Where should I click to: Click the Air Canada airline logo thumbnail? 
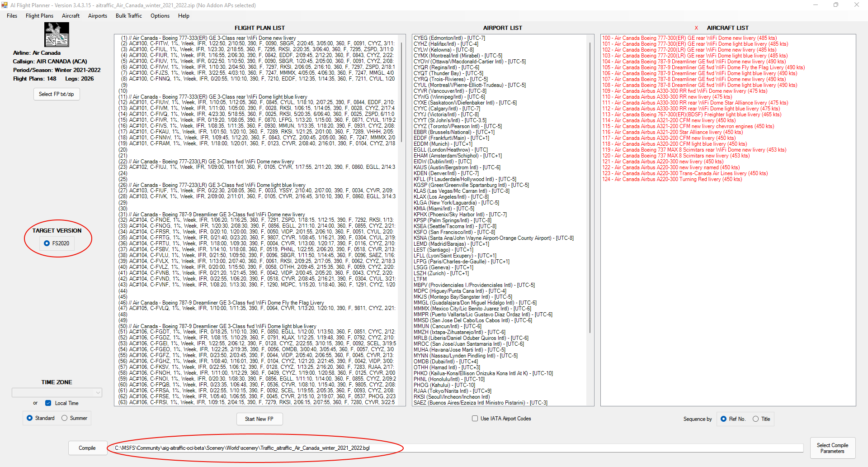tap(57, 35)
